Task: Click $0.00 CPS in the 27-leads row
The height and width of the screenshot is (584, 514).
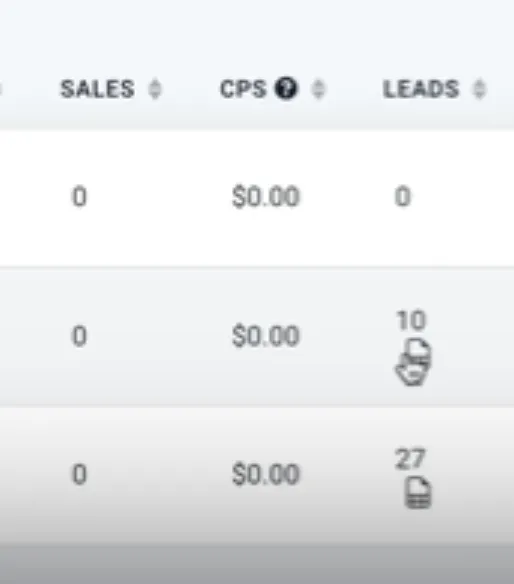Action: tap(266, 475)
